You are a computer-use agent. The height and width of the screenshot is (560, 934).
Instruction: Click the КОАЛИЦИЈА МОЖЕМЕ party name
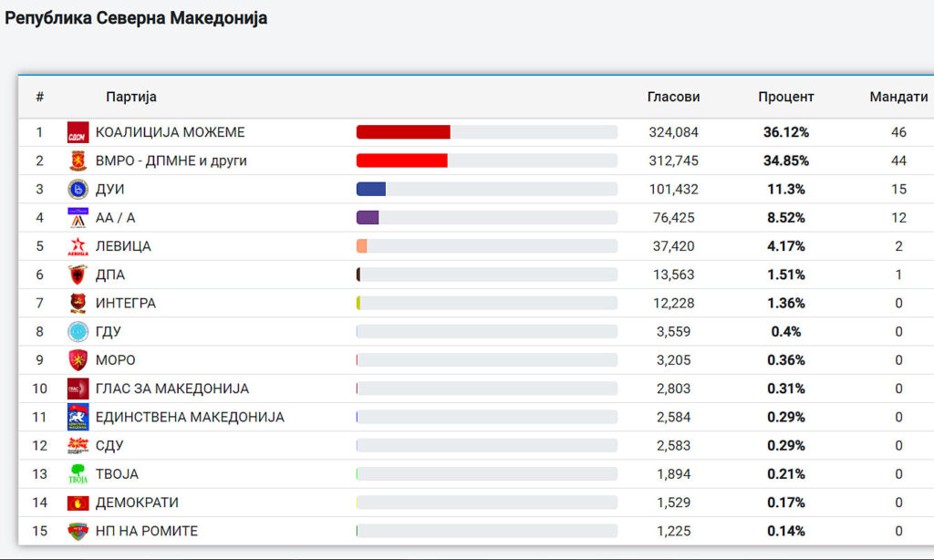pyautogui.click(x=170, y=132)
